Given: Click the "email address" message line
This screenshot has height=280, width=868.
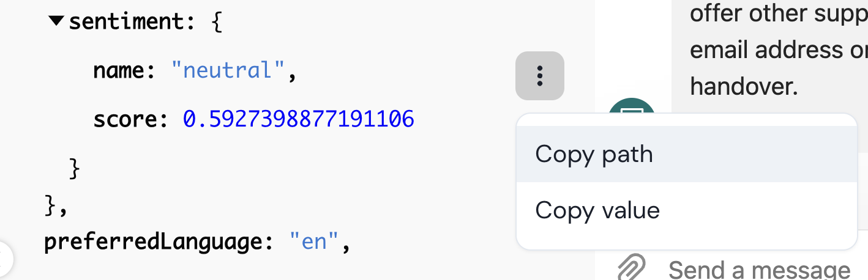Looking at the screenshot, I should [x=777, y=50].
